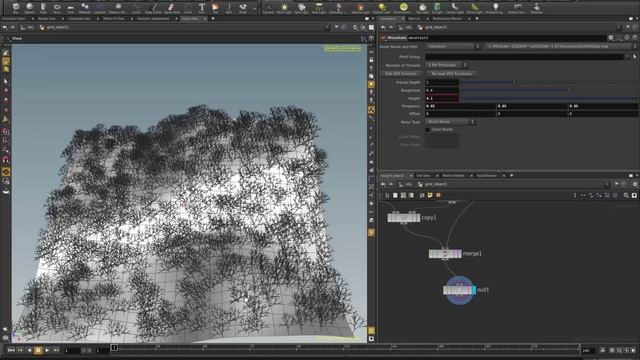640x360 pixels.
Task: Toggle the highlighted display option in viewport right toolbar
Action: coord(371,84)
